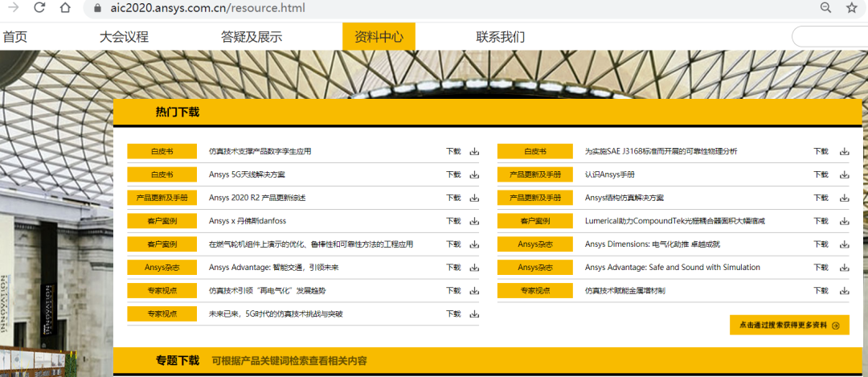Image resolution: width=868 pixels, height=377 pixels.
Task: Click the 专家视点 tag beside 未来已来，5G时代
Action: (x=162, y=313)
